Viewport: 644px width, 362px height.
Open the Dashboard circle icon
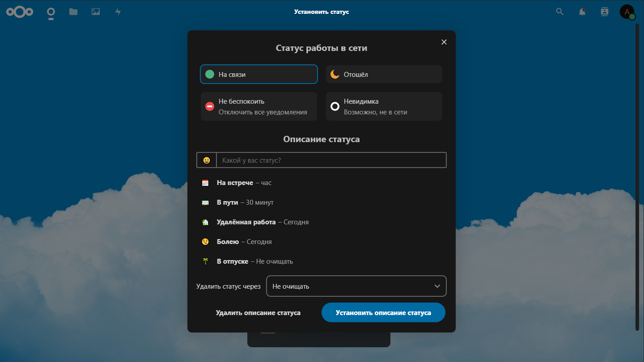[x=51, y=12]
